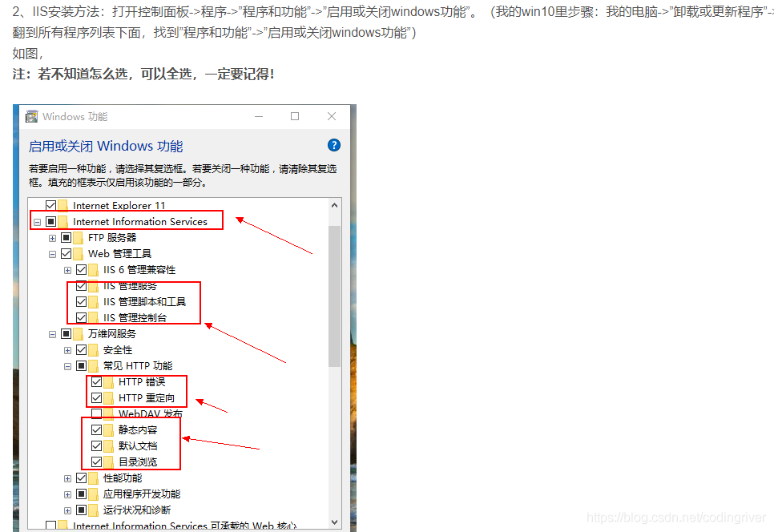Image resolution: width=774 pixels, height=532 pixels.
Task: Uncheck the 静态内容 checkbox
Action: [95, 429]
